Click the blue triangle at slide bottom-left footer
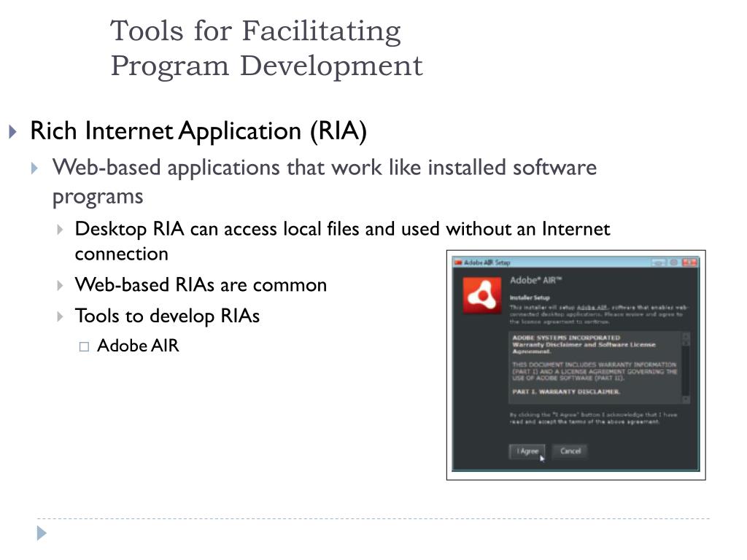This screenshot has height=560, width=747. pos(42,533)
